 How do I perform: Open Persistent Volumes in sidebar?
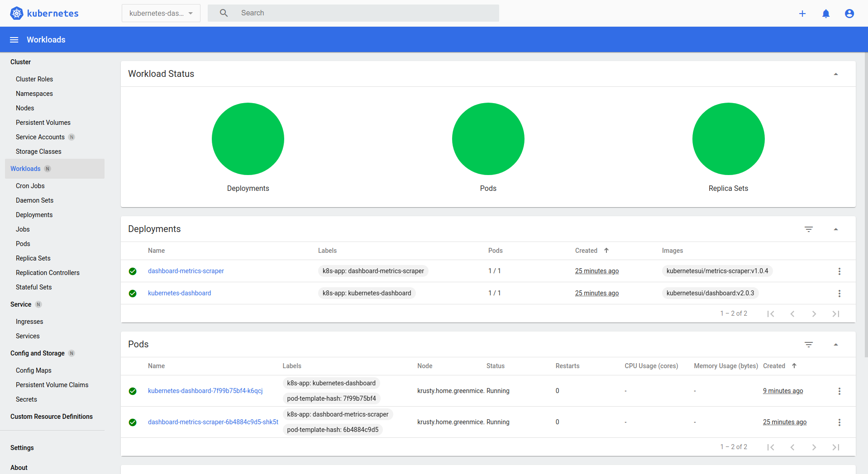[x=43, y=123]
